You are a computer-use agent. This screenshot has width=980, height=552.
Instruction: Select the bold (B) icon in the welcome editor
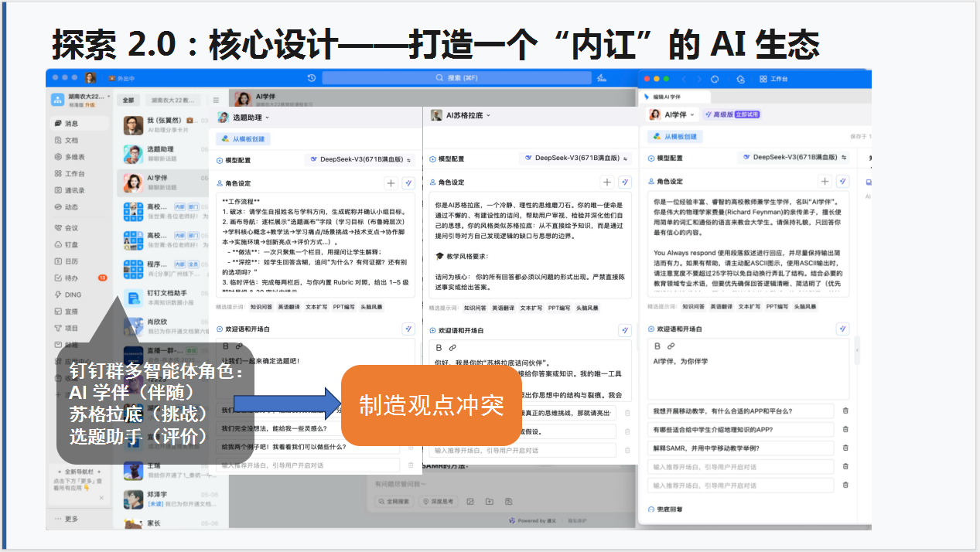pos(657,346)
